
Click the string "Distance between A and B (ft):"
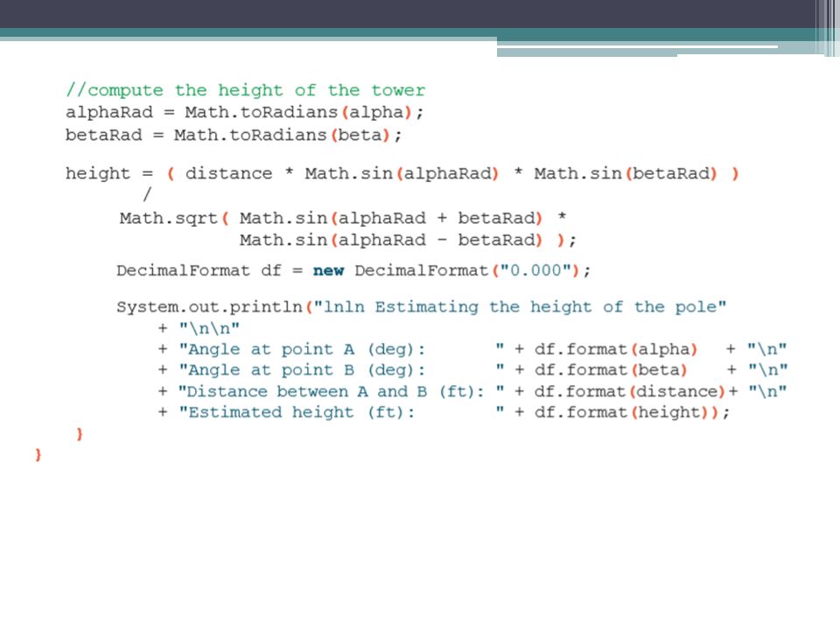(x=342, y=391)
